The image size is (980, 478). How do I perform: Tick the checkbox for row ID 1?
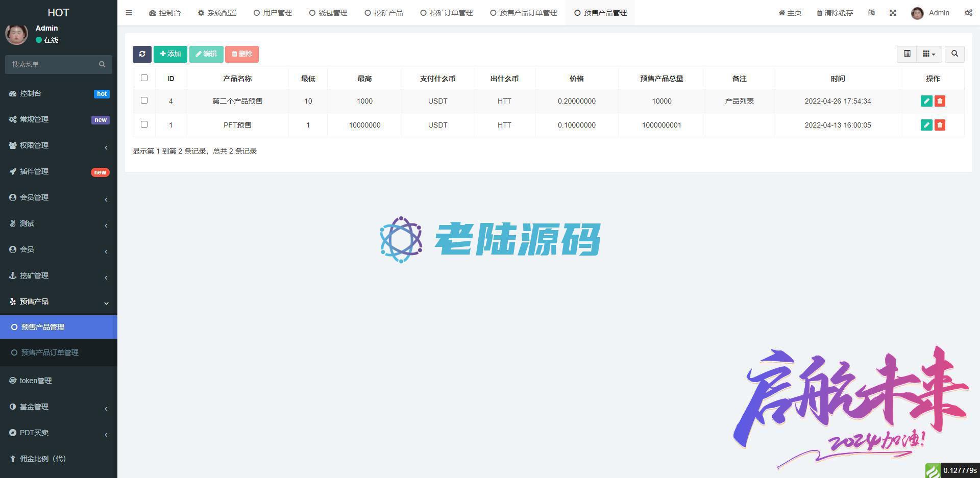(x=144, y=124)
